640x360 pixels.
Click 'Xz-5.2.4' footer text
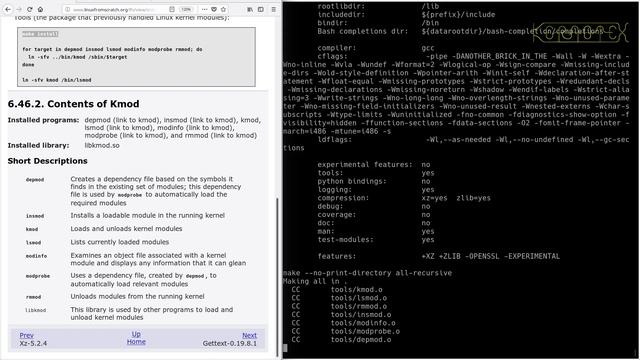tap(33, 343)
